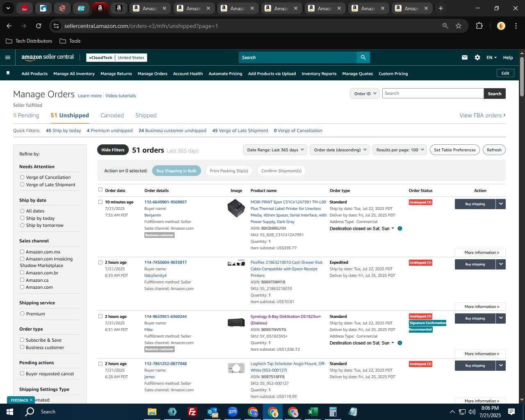Click the Hide Filters button
Viewport: 525px width, 420px height.
pos(113,150)
